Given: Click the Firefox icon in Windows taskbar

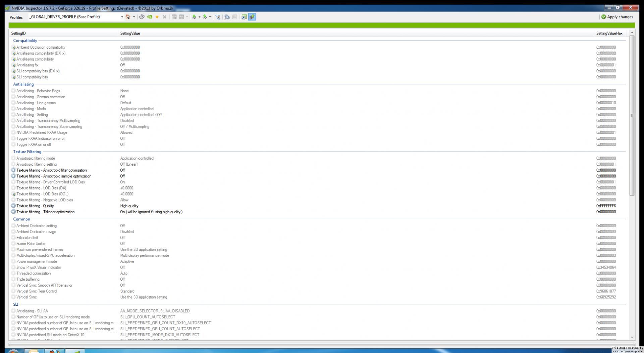Looking at the screenshot, I should point(54,351).
